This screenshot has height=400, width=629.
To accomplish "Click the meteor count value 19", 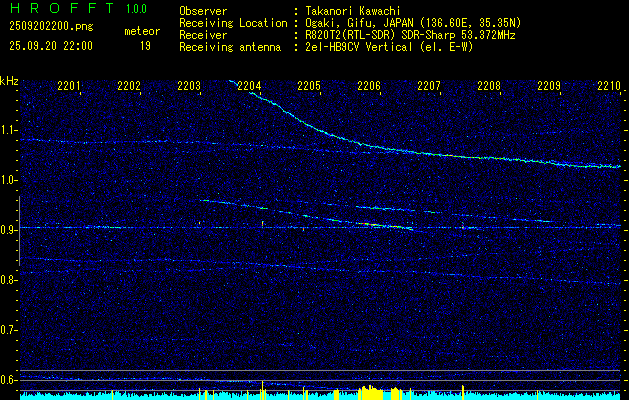I will click(x=145, y=46).
